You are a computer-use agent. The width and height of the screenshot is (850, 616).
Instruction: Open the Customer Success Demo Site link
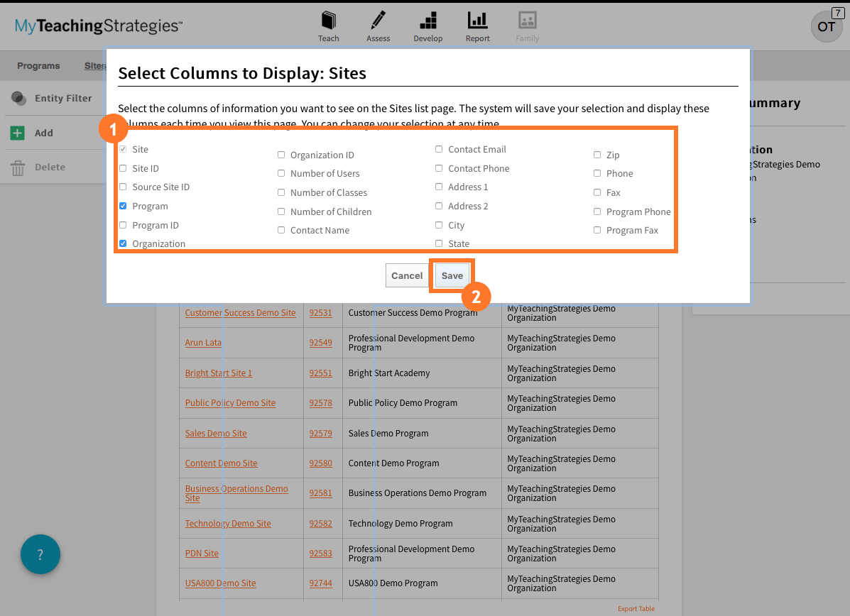coord(240,312)
